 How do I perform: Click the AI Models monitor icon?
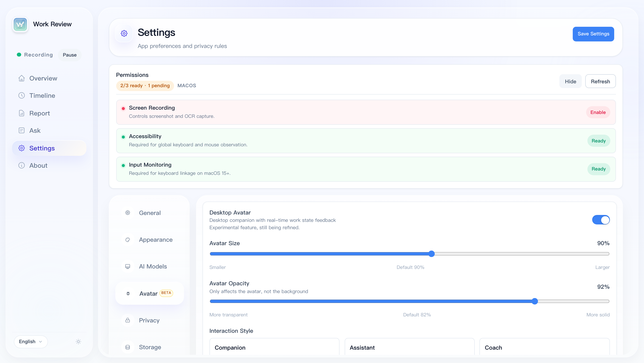(x=127, y=266)
